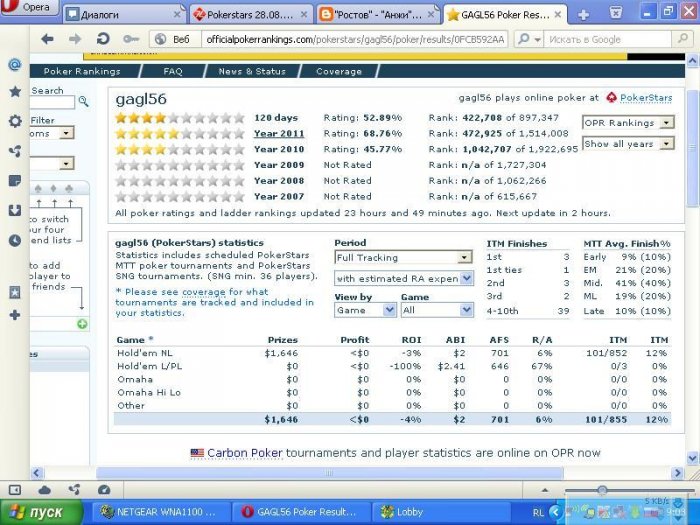Switch to the "Ростов" - "Анжи" tab
700x525 pixels.
(378, 14)
